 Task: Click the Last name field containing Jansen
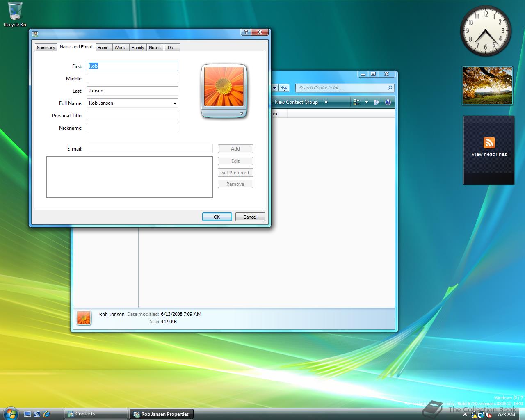(x=132, y=91)
